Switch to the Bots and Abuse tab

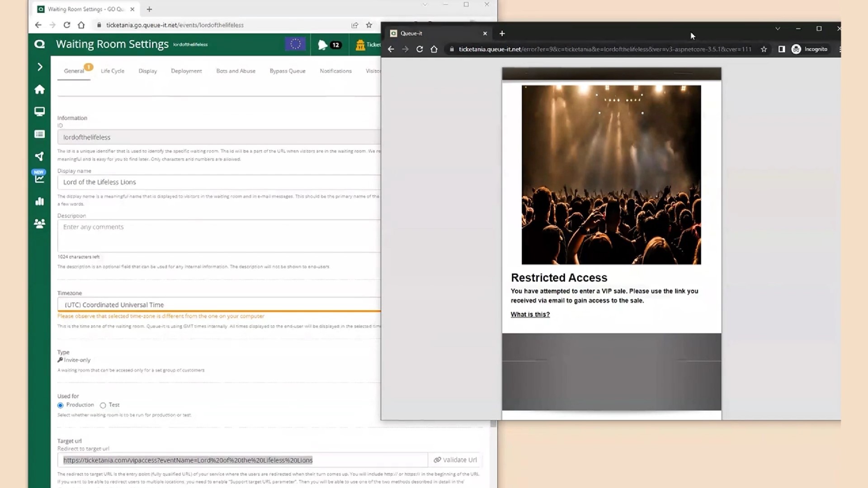(x=236, y=71)
